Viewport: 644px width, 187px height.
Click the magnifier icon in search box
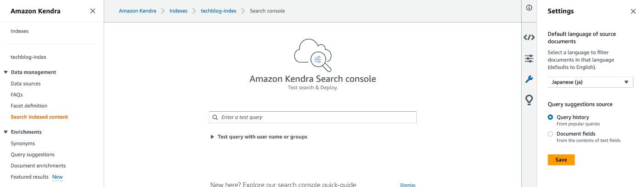(215, 117)
